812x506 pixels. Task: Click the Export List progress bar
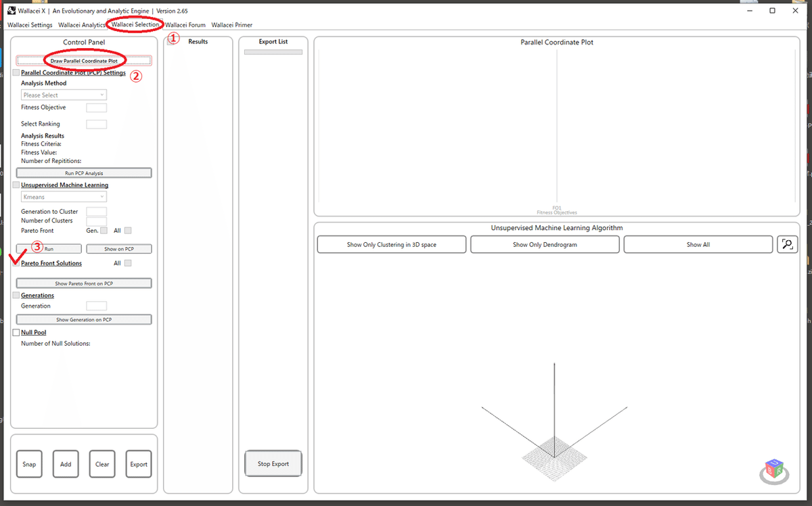click(273, 52)
